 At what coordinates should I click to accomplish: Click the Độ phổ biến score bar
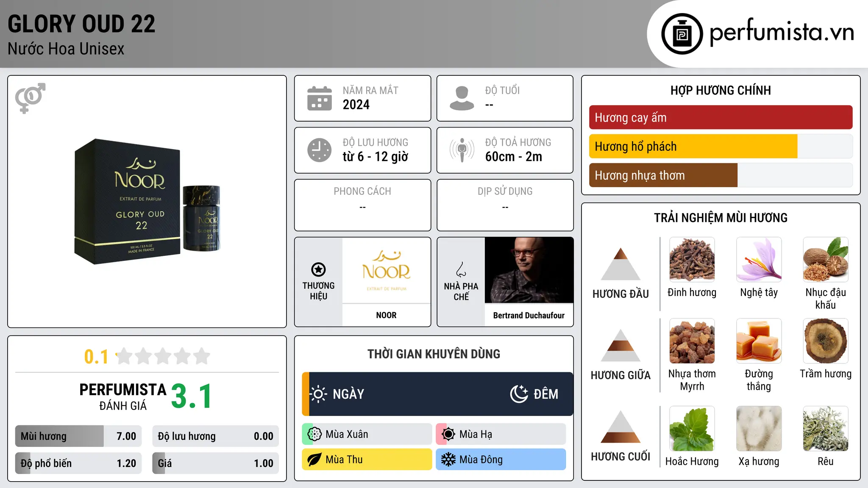pos(78,463)
